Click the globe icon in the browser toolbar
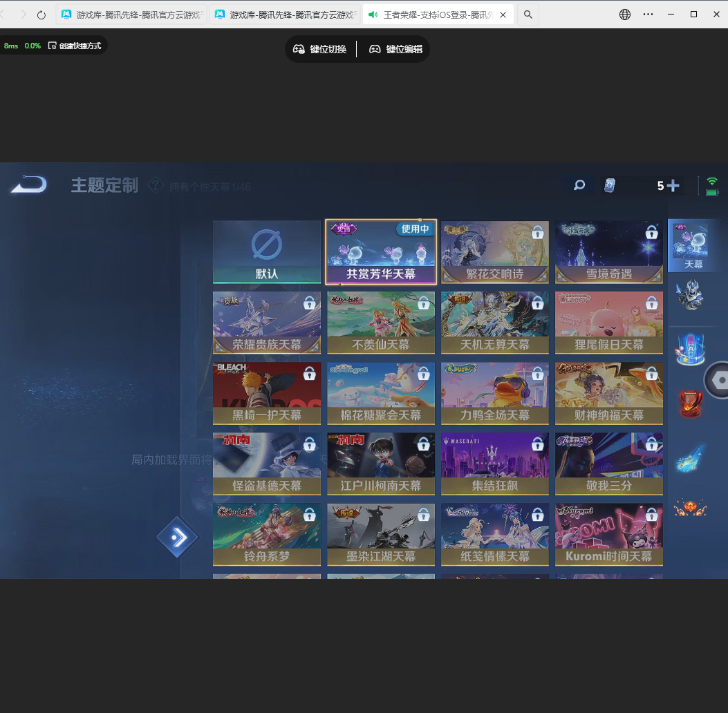Image resolution: width=728 pixels, height=713 pixels. point(624,14)
